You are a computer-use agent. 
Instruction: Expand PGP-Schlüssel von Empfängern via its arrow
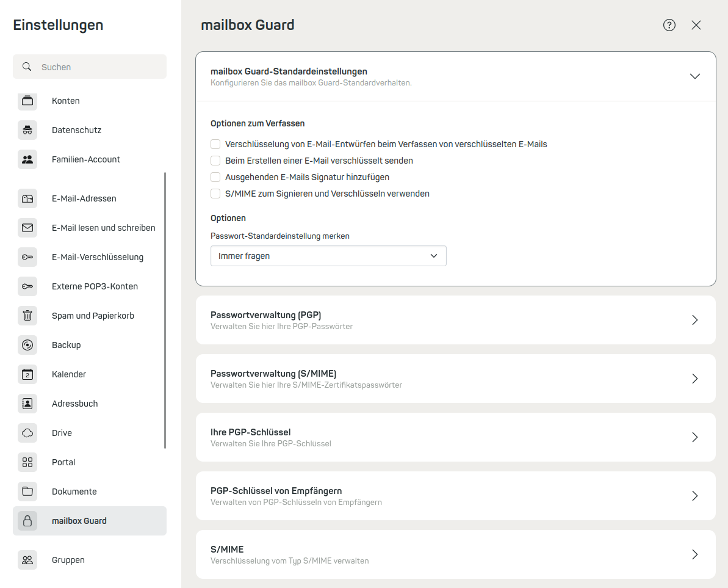[694, 496]
